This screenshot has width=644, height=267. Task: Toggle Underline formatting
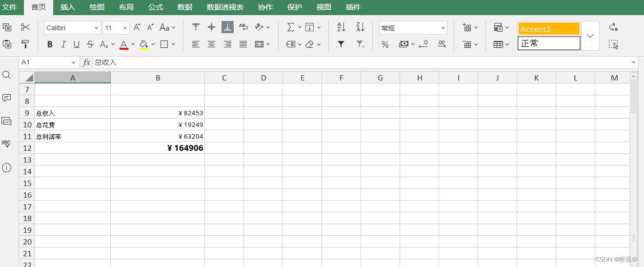77,44
